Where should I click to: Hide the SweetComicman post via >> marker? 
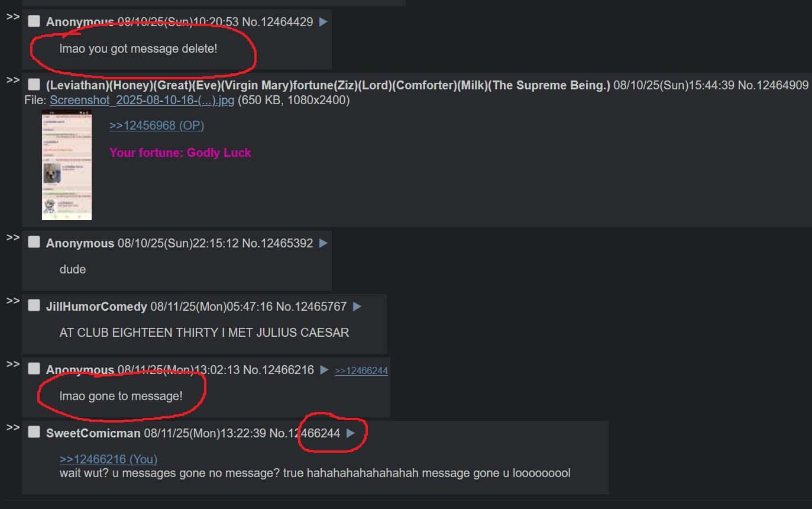click(x=13, y=428)
